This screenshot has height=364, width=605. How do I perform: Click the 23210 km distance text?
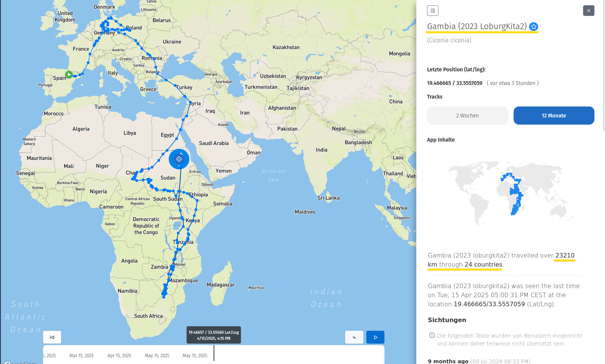[x=565, y=256]
